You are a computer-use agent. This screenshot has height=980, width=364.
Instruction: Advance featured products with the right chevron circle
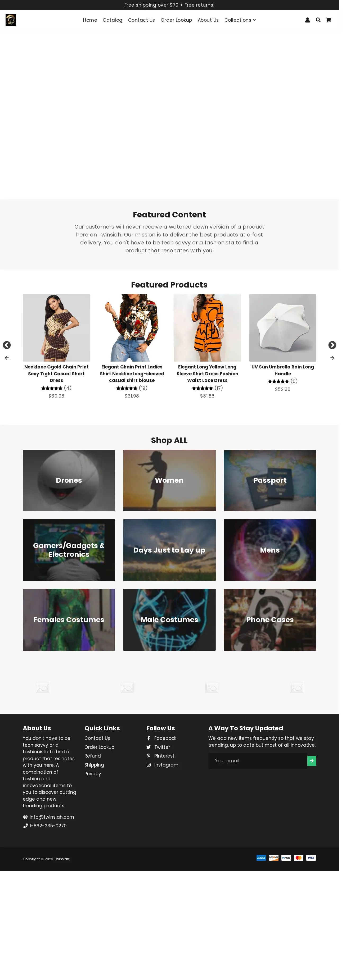pyautogui.click(x=332, y=345)
